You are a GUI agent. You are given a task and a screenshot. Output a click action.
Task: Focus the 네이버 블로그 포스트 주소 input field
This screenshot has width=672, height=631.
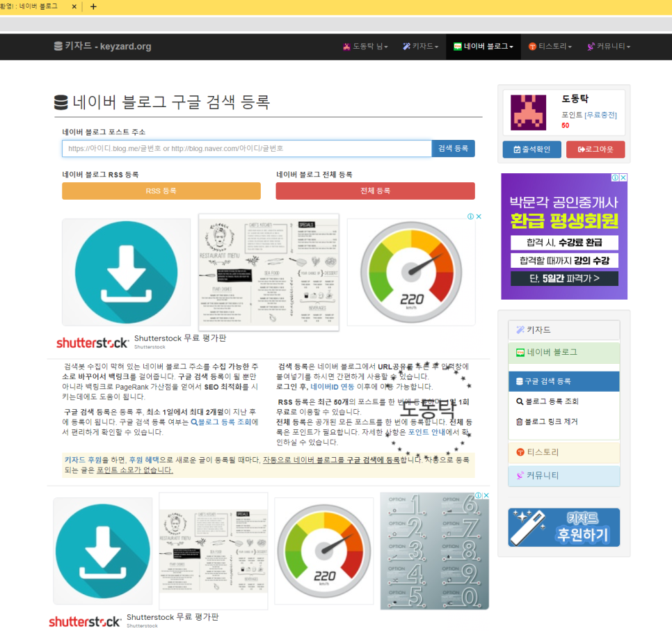click(x=247, y=148)
